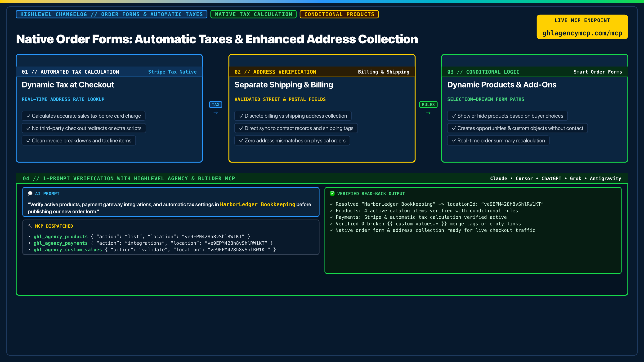This screenshot has width=644, height=362.
Task: Click the 'Dynamic Products & Add-Ons' heading
Action: point(502,85)
